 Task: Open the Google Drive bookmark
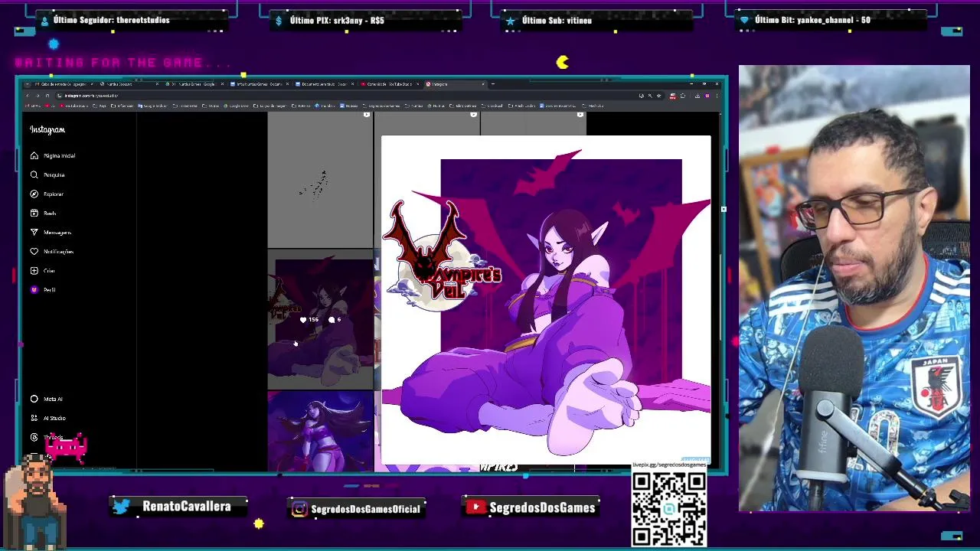pos(237,105)
